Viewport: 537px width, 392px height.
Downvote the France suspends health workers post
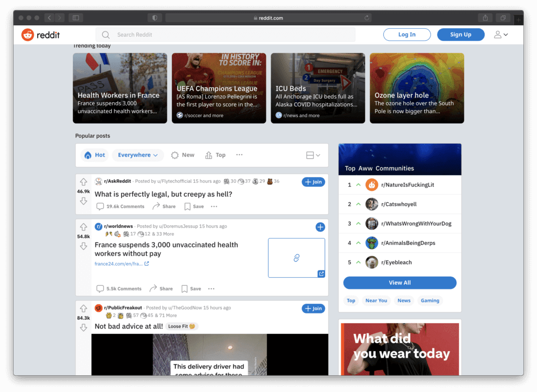point(83,246)
